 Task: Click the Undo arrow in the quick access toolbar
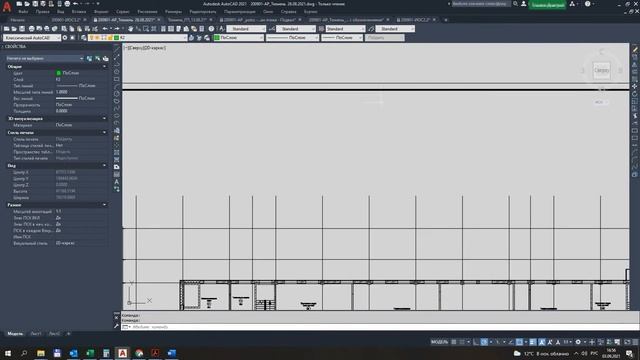[76, 4]
